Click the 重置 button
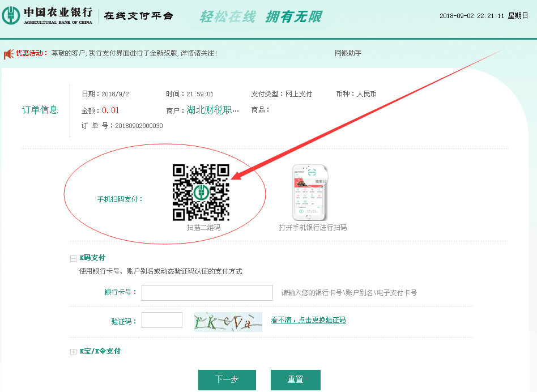Screen dimensions: 537x392 click(x=296, y=380)
